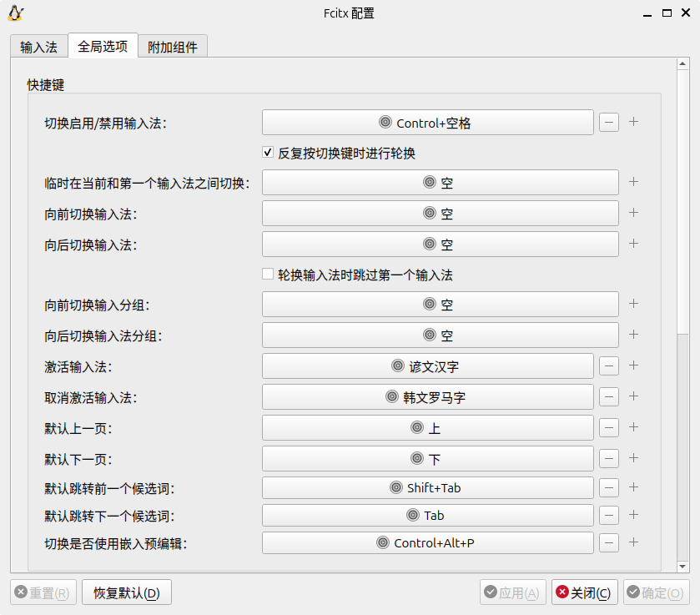Click the 重置(R) button
Viewport: 700px width, 615px height.
pyautogui.click(x=43, y=592)
